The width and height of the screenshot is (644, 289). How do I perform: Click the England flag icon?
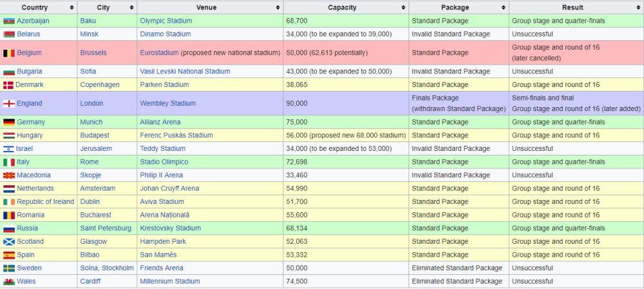(9, 103)
